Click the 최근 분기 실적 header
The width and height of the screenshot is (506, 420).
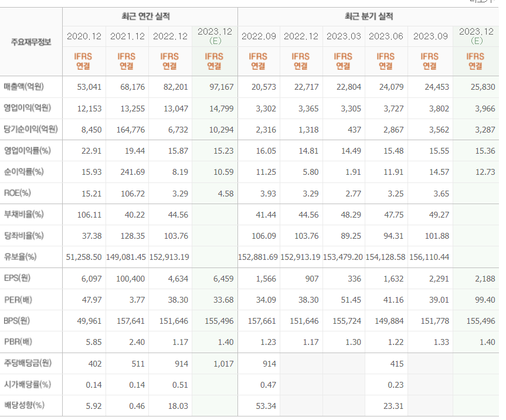coord(369,16)
